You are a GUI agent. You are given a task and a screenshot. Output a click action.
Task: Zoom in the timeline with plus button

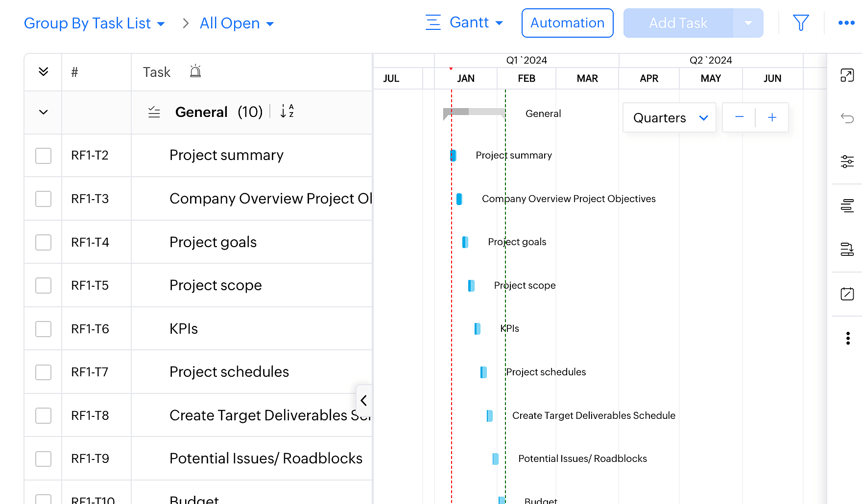[772, 117]
